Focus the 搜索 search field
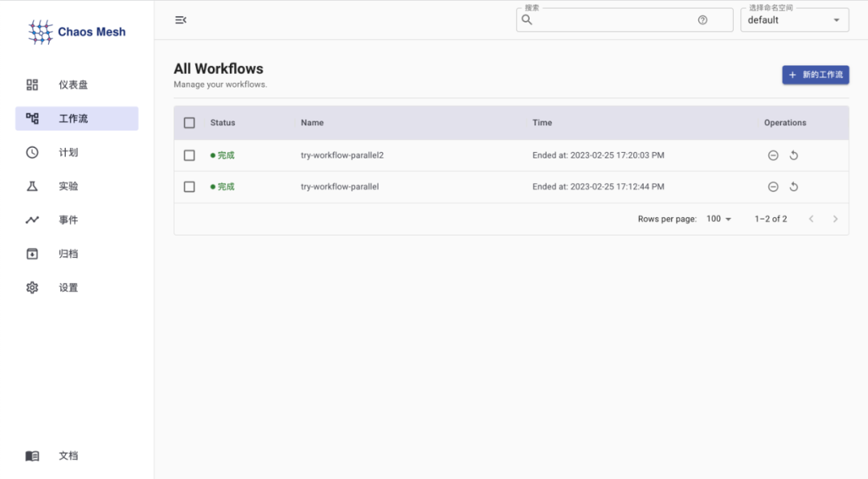Image resolution: width=868 pixels, height=479 pixels. [624, 20]
